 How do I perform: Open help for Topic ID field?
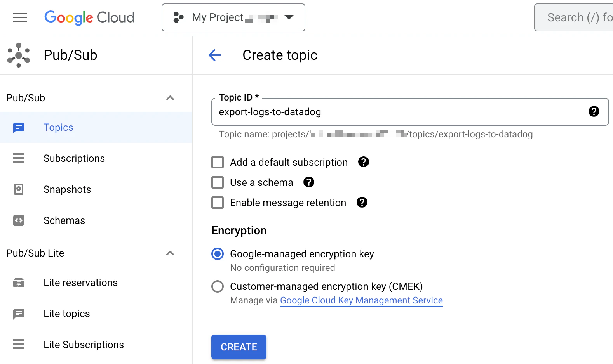click(x=594, y=112)
